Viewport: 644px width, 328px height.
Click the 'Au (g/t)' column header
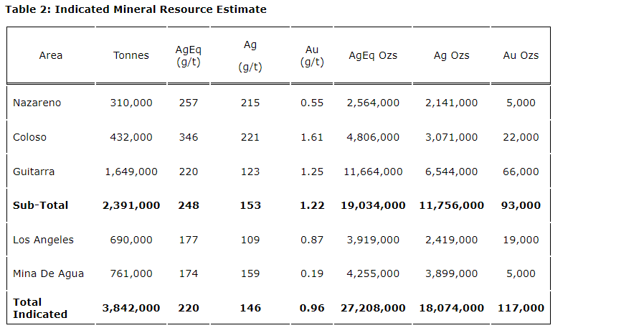pos(312,56)
